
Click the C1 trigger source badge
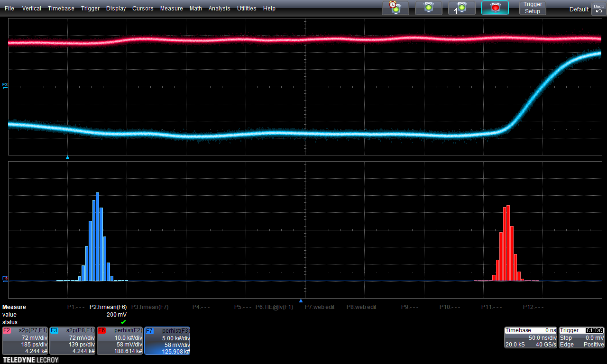click(590, 330)
